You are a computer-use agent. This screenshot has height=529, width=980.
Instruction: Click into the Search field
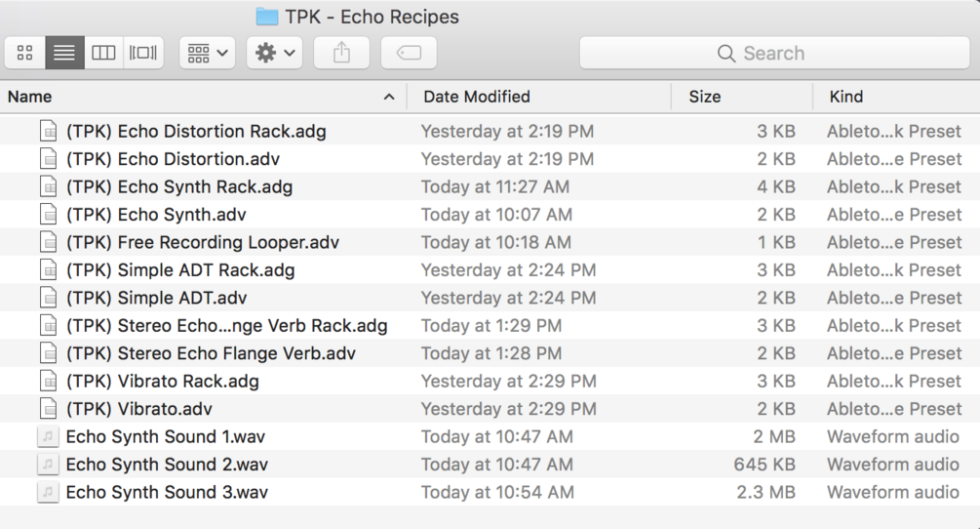[774, 53]
